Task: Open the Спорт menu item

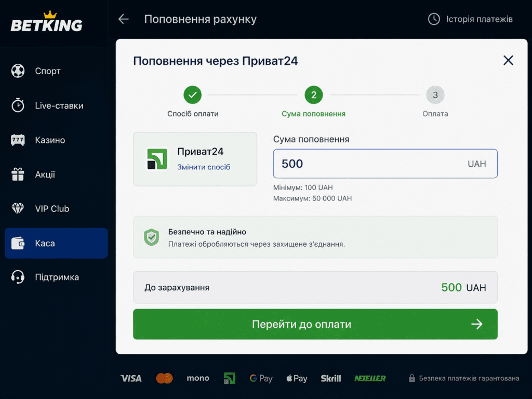Action: click(x=56, y=71)
